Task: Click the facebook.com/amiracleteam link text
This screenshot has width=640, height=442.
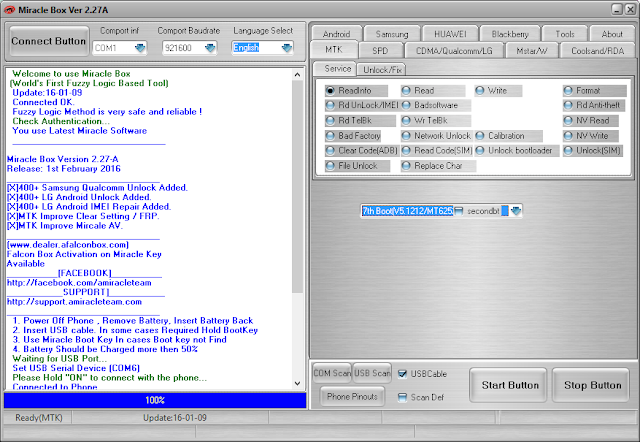Action: tap(79, 283)
